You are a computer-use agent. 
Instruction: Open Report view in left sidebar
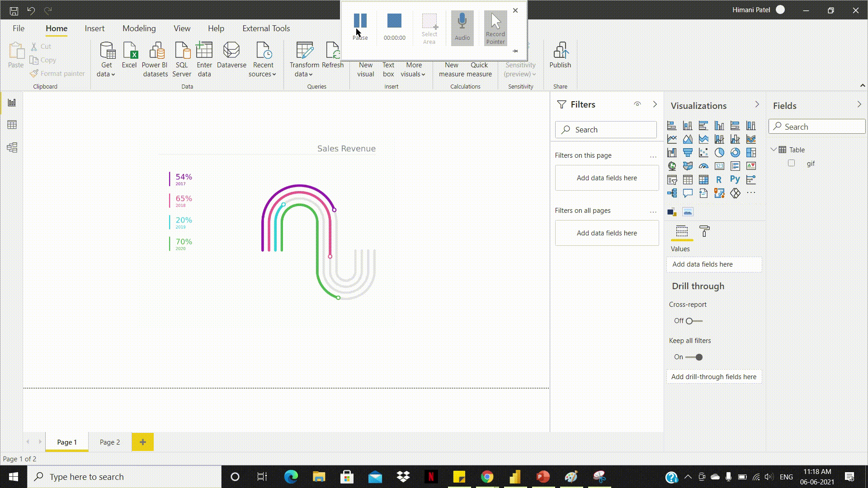pyautogui.click(x=12, y=103)
